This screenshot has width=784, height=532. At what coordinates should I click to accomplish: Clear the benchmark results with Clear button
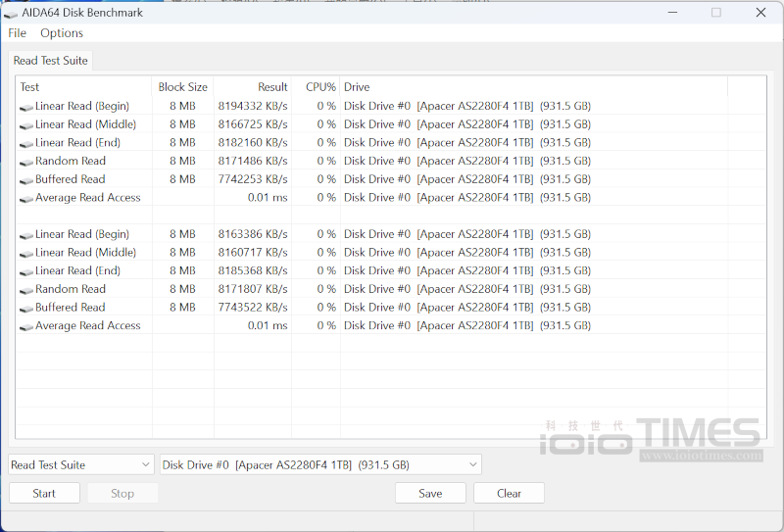[509, 493]
